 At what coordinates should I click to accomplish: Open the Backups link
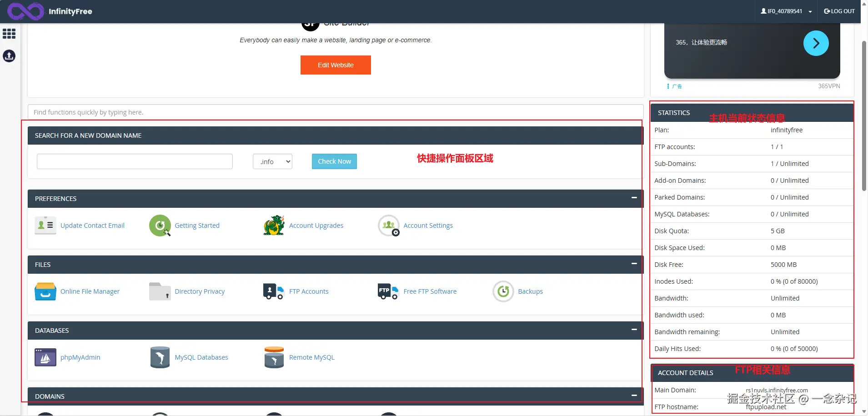click(531, 291)
